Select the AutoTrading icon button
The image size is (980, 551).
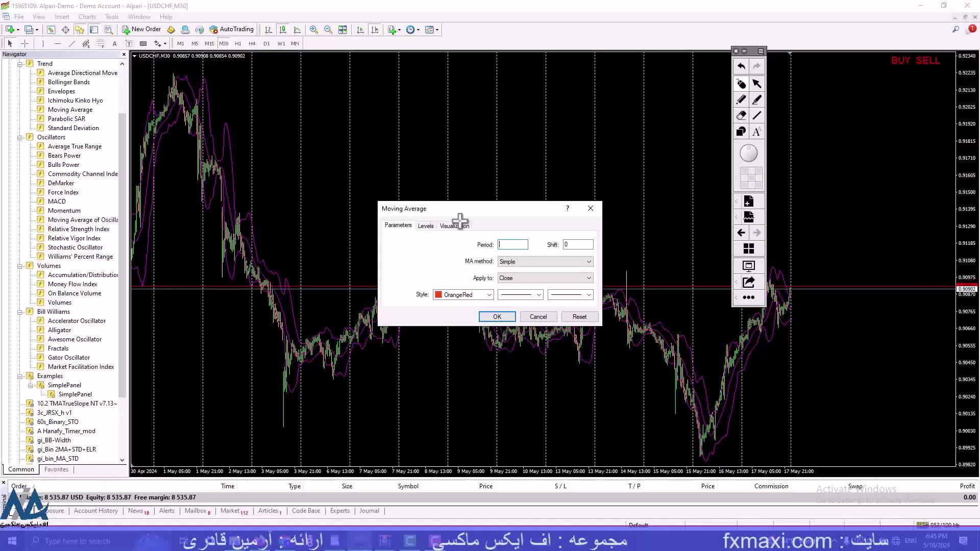(x=213, y=29)
